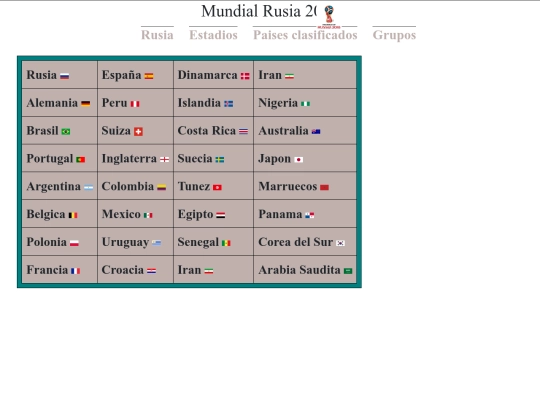
Task: Select the Polonia country name
Action: coord(47,242)
